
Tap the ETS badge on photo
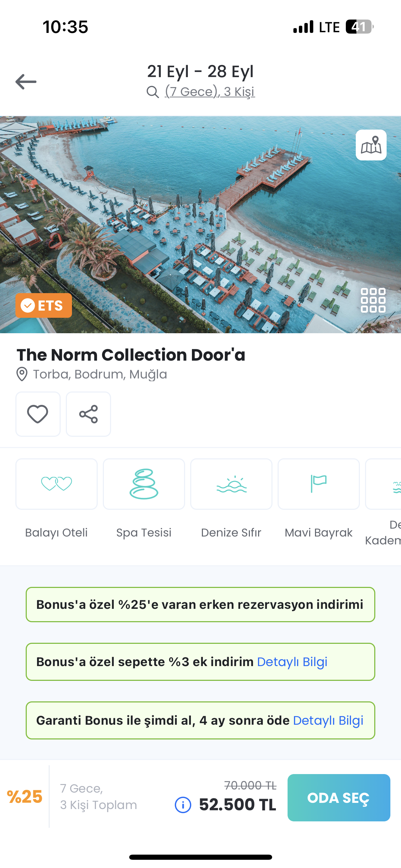pos(44,305)
